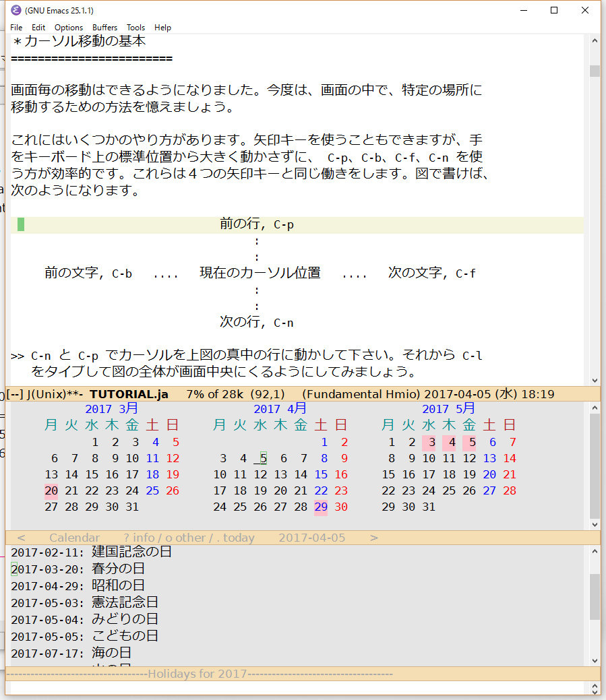Viewport: 606px width, 700px height.
Task: Select highlighted April 29 in the calendar
Action: (321, 507)
